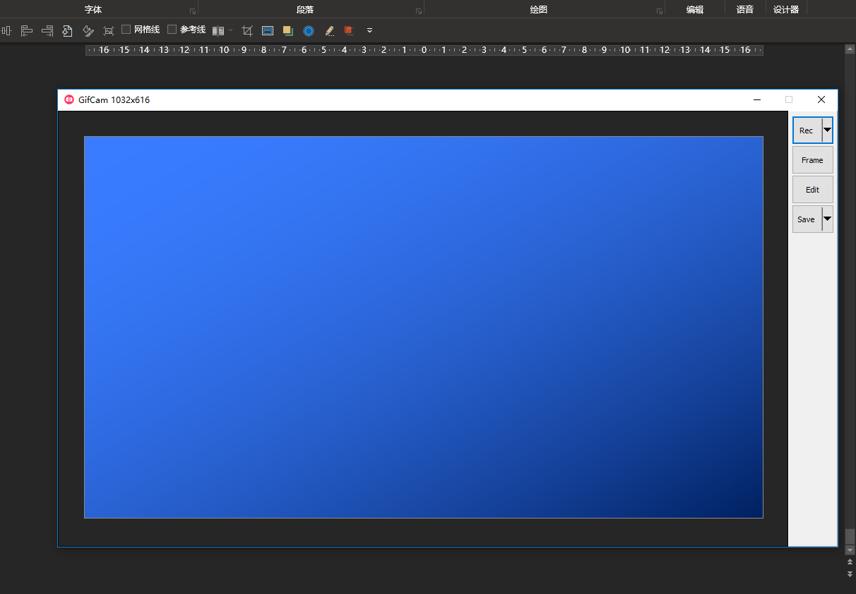Open the Rec button dropdown arrow

pyautogui.click(x=827, y=130)
